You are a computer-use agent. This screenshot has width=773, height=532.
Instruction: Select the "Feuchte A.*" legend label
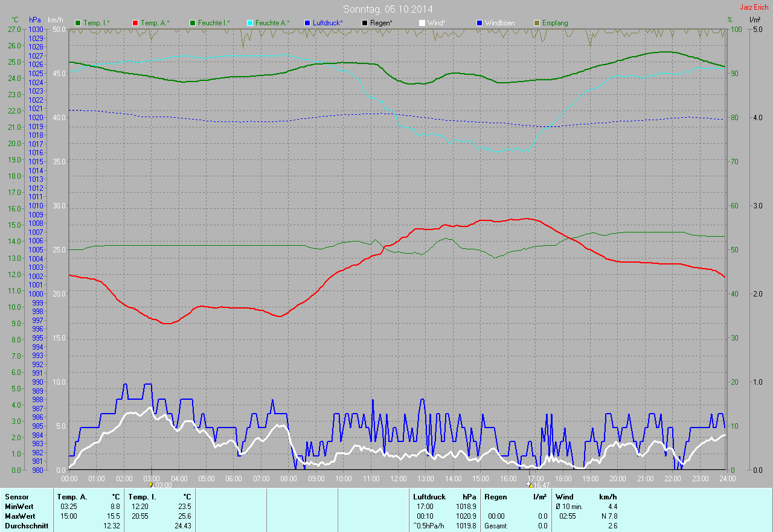tap(272, 23)
